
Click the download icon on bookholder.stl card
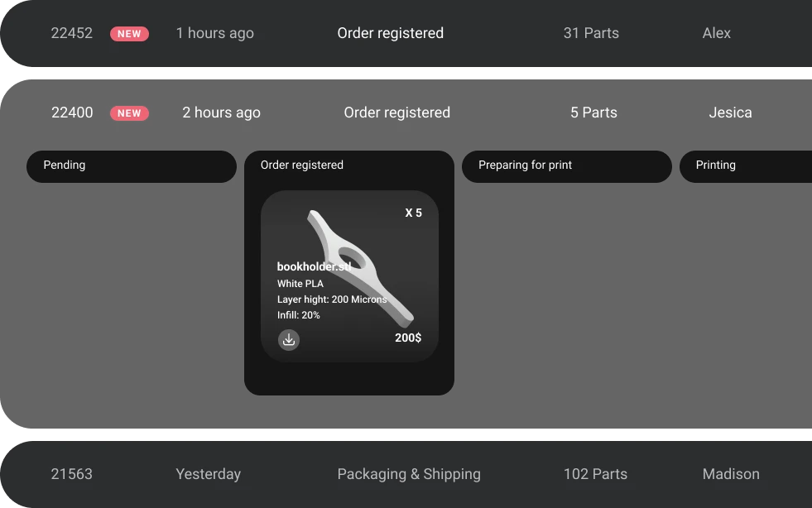[x=288, y=340]
